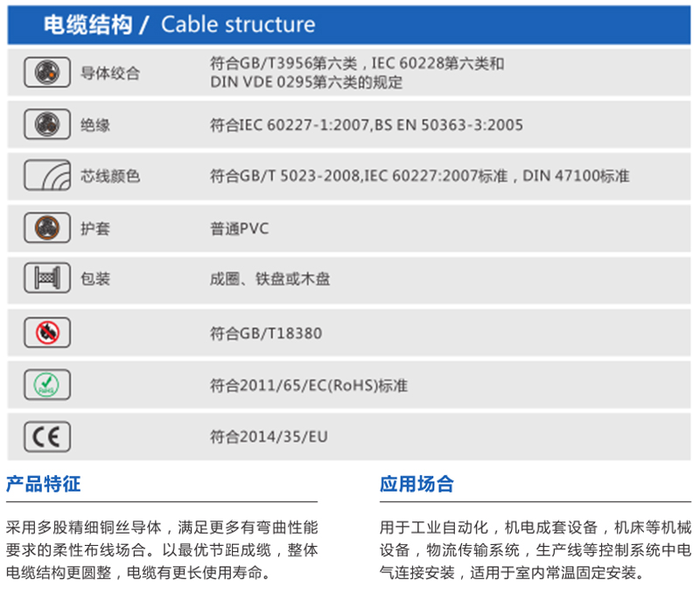Click the 护套 row label

coord(95,228)
